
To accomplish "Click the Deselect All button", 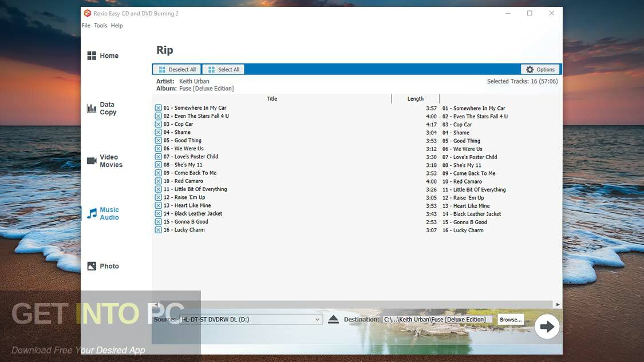I will pyautogui.click(x=177, y=69).
